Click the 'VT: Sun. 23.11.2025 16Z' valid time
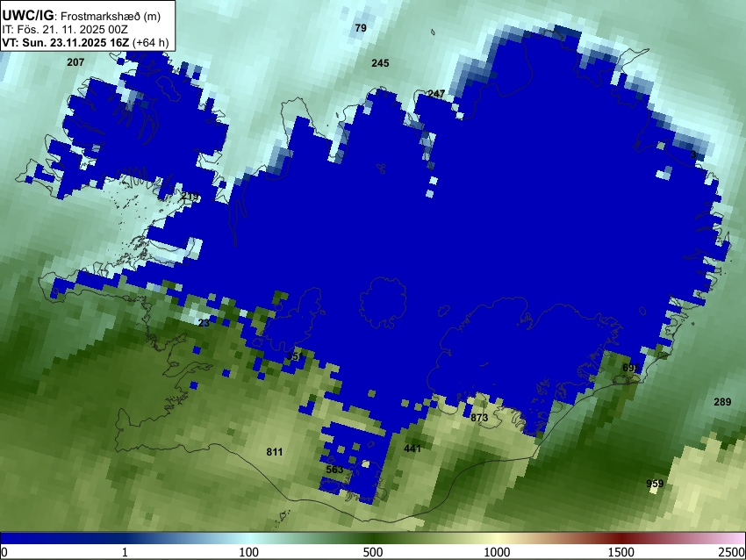 tap(65, 42)
